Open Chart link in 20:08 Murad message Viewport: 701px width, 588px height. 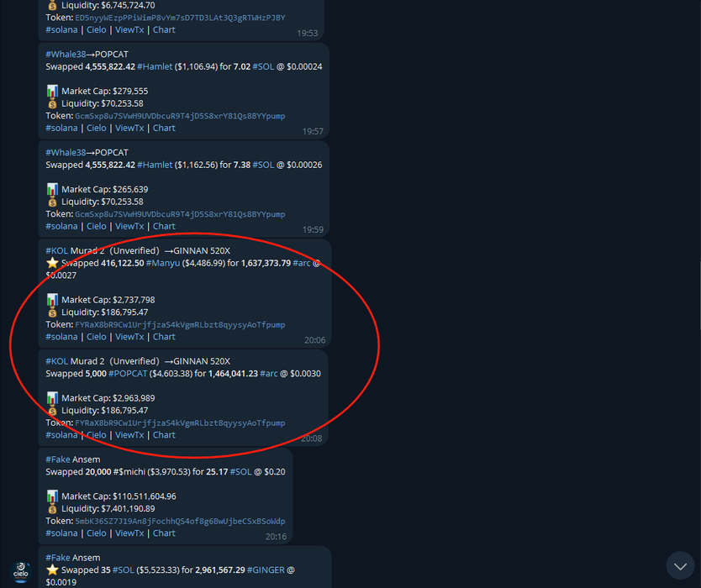tap(164, 435)
